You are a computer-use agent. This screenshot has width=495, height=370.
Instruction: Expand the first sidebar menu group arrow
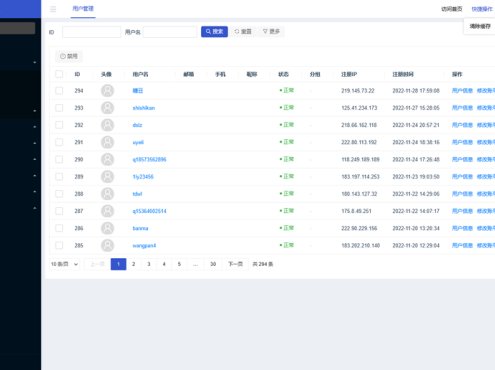click(x=35, y=62)
